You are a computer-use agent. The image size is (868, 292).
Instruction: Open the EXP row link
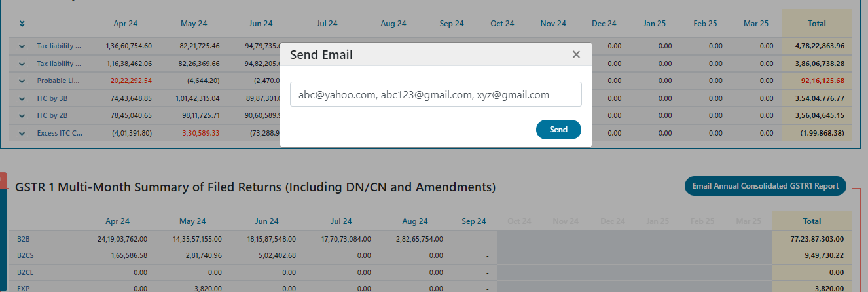coord(23,288)
